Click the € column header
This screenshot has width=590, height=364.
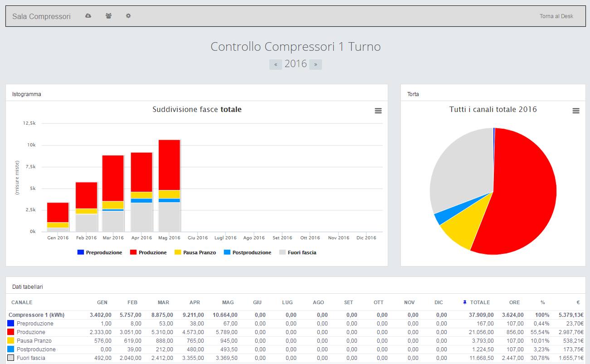[x=578, y=302]
